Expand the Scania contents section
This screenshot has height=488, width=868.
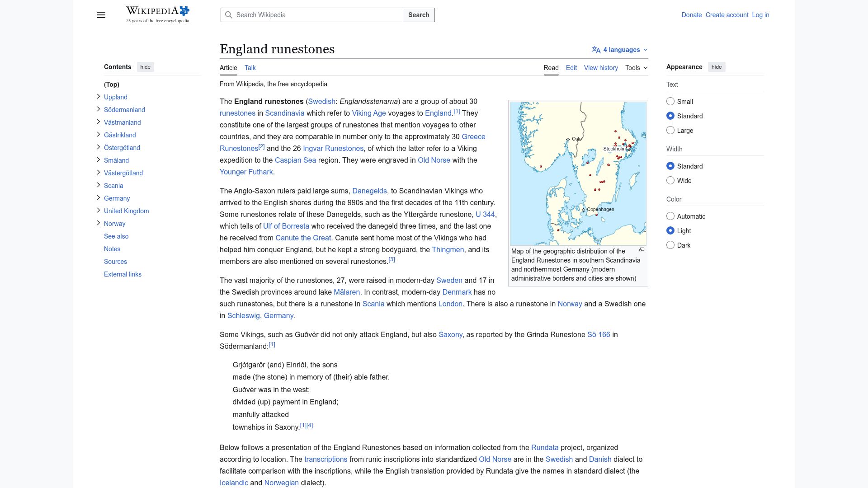pyautogui.click(x=99, y=185)
